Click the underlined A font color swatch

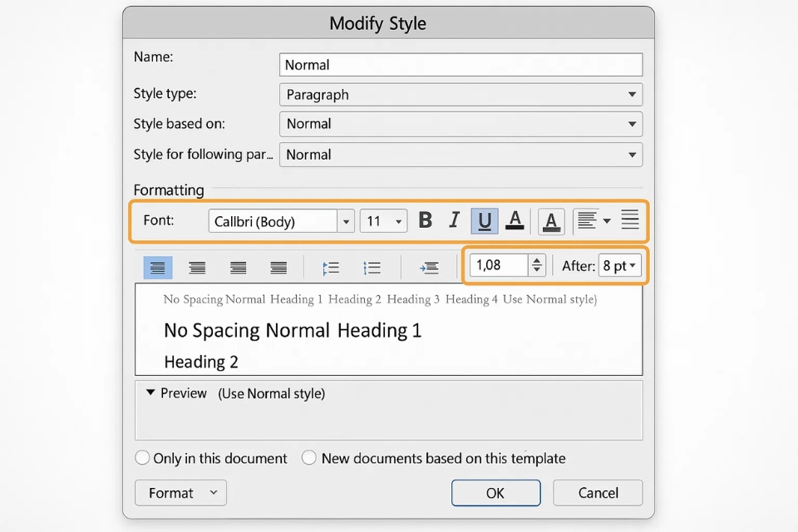[515, 220]
